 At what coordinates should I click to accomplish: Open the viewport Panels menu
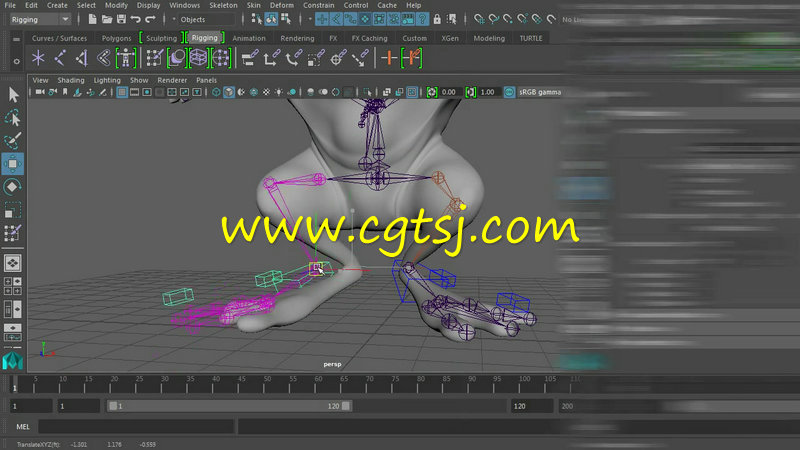coord(206,80)
